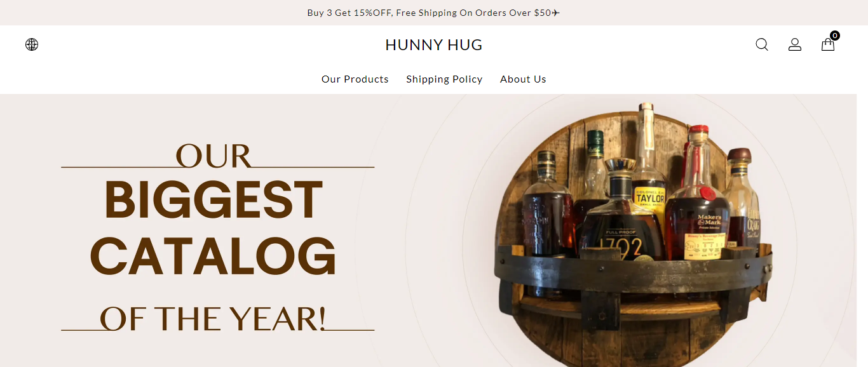
Task: Open the user account icon
Action: [x=795, y=44]
